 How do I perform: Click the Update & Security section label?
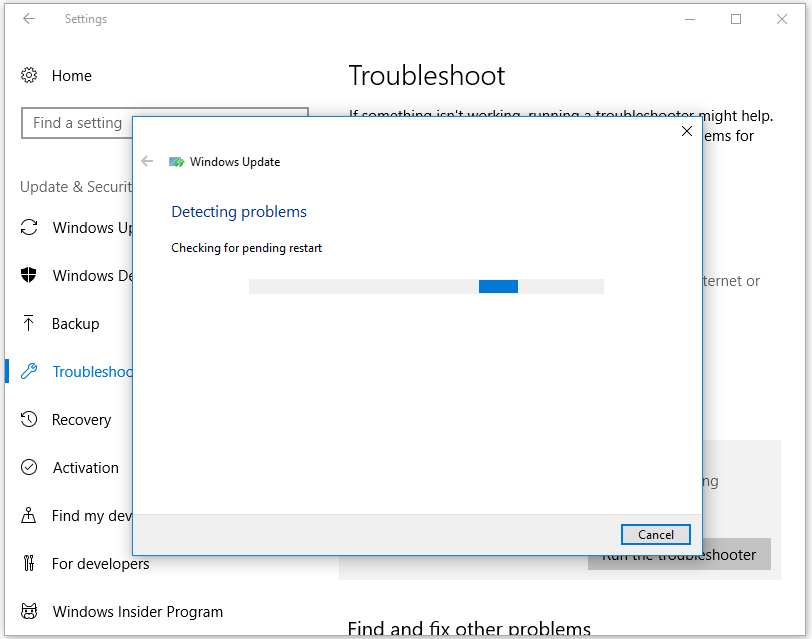(x=76, y=186)
